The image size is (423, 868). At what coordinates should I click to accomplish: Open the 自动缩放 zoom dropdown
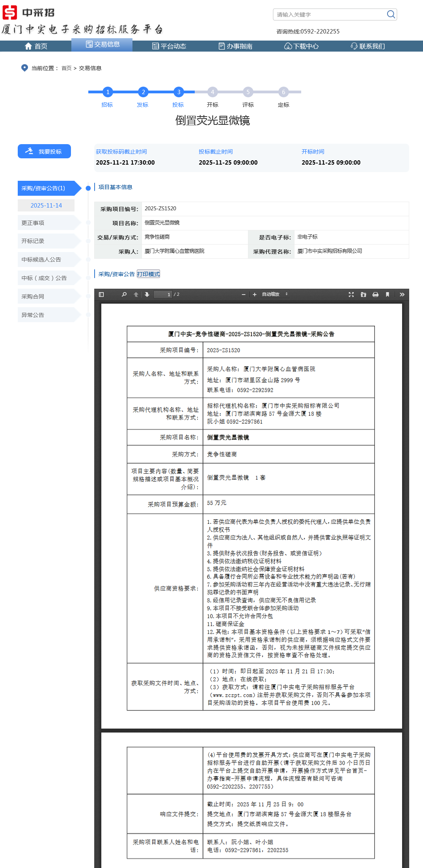point(275,294)
